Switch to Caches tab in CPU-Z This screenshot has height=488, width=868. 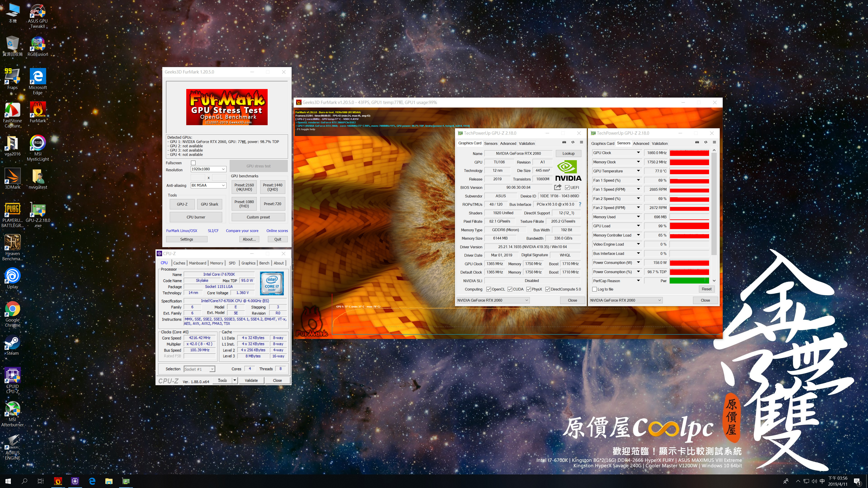click(x=179, y=263)
